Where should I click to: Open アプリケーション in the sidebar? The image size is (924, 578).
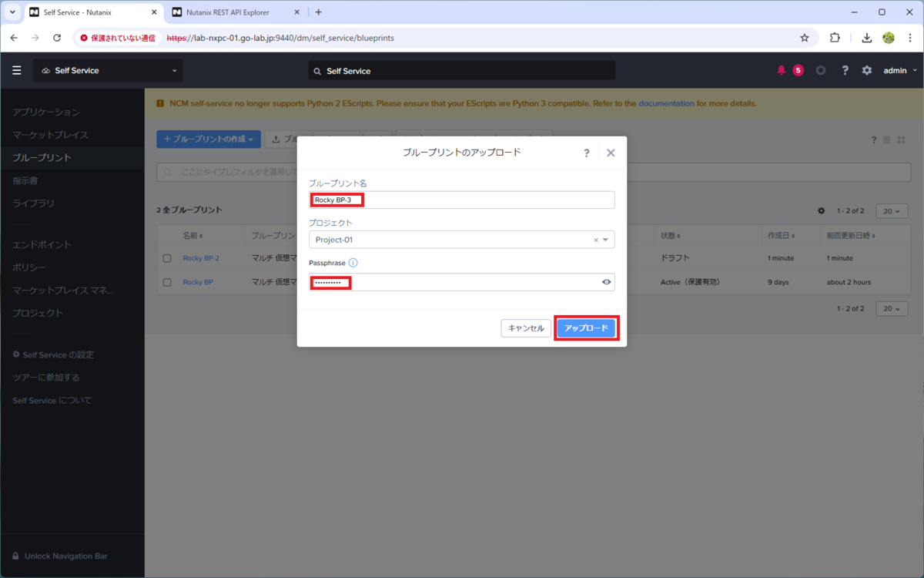click(46, 112)
